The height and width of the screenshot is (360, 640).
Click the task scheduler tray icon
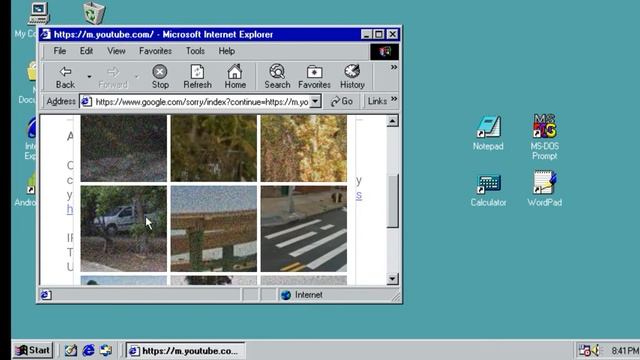[584, 350]
